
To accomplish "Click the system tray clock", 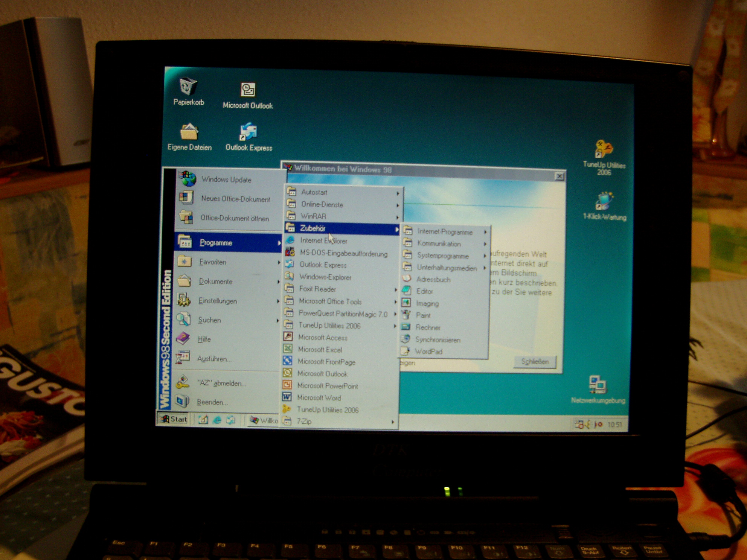I will [614, 425].
